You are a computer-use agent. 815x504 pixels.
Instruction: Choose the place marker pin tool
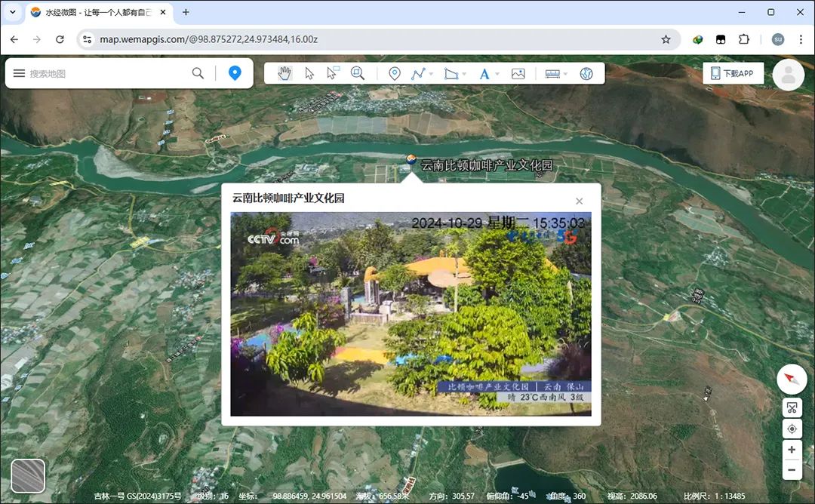coord(395,74)
